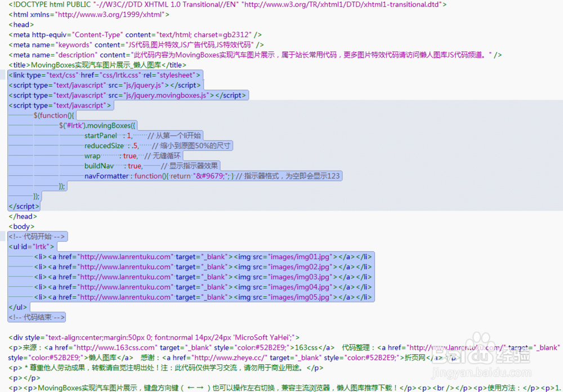Click the 代码结束 comment line

click(37, 317)
